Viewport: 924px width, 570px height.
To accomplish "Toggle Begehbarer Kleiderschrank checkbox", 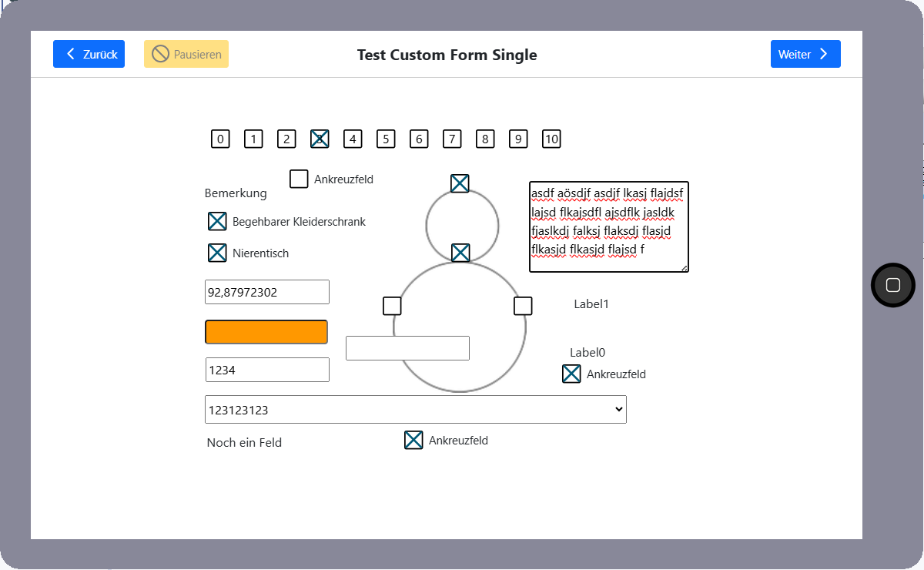I will point(217,221).
